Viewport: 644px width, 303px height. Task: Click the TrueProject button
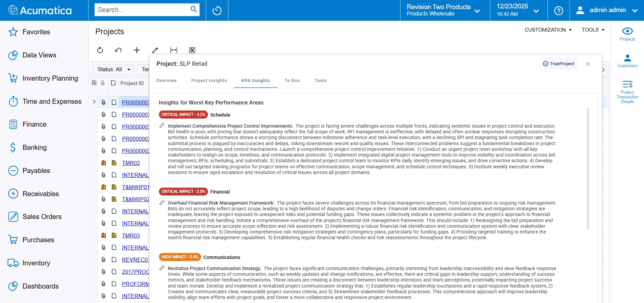coord(558,64)
